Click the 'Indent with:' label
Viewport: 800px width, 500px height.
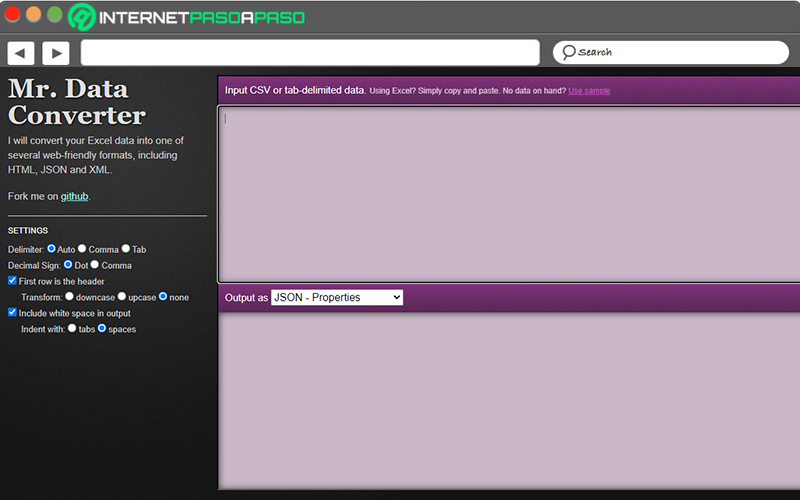(43, 330)
